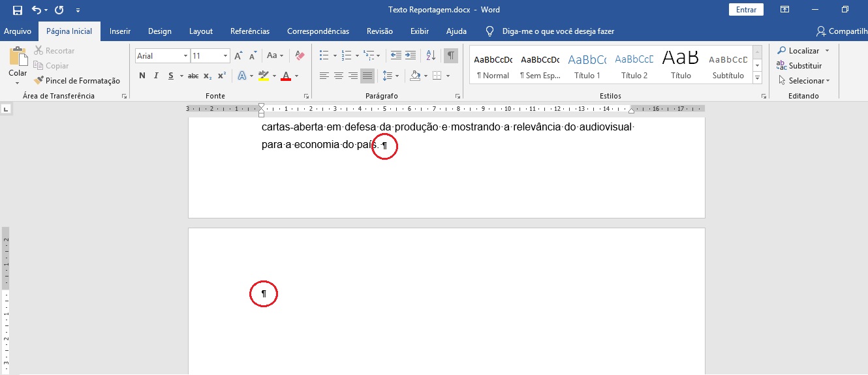The image size is (868, 375).
Task: Open the font color dropdown arrow
Action: [296, 76]
